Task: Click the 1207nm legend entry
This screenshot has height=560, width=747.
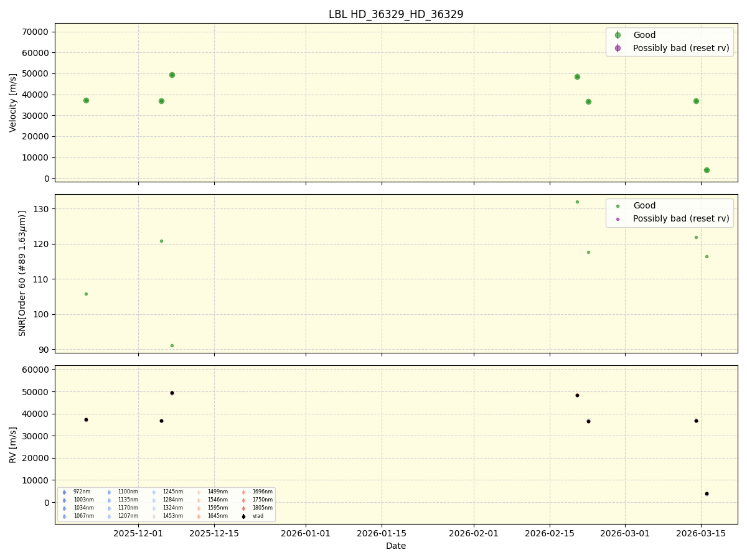Action: point(128,516)
